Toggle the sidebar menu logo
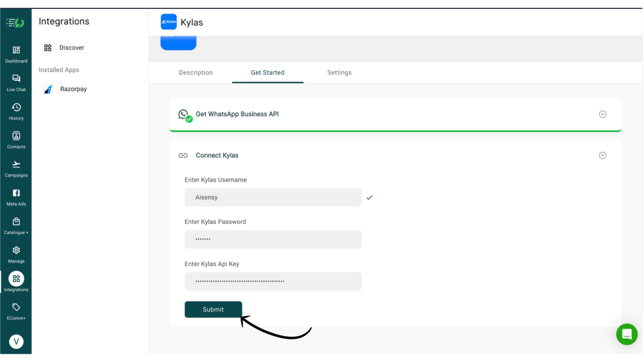The image size is (644, 362). (15, 23)
